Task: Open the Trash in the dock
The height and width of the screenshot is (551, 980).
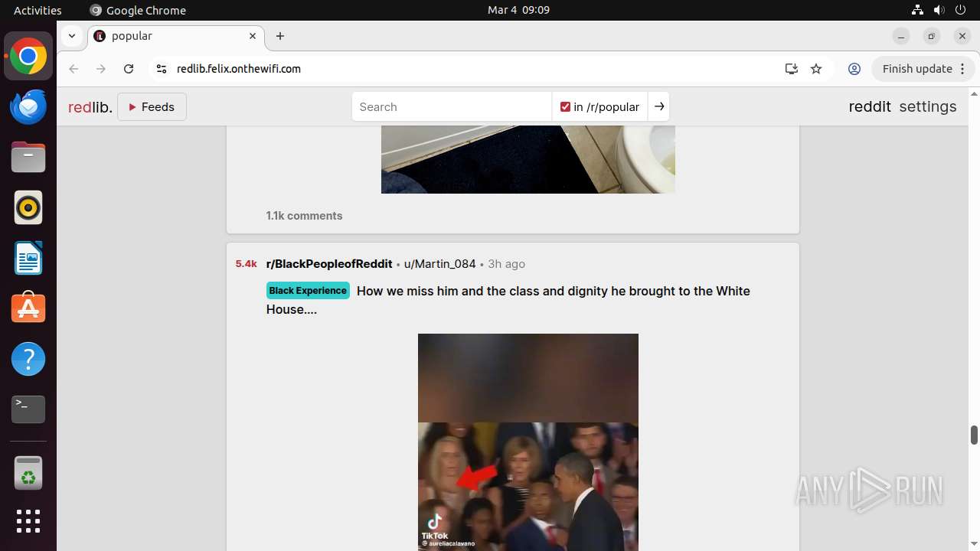Action: pos(28,473)
